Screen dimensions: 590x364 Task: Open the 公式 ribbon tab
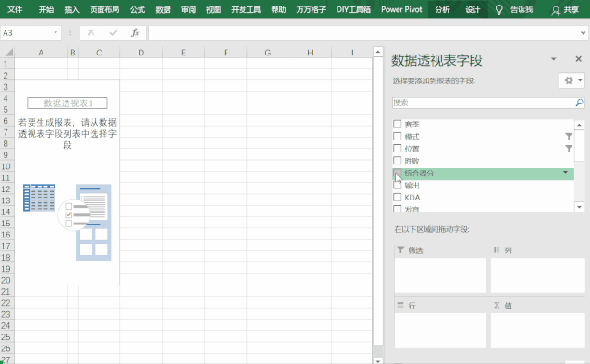(138, 9)
